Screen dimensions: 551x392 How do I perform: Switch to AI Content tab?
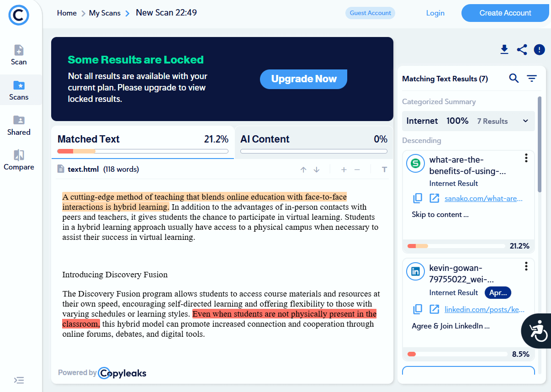pos(314,143)
